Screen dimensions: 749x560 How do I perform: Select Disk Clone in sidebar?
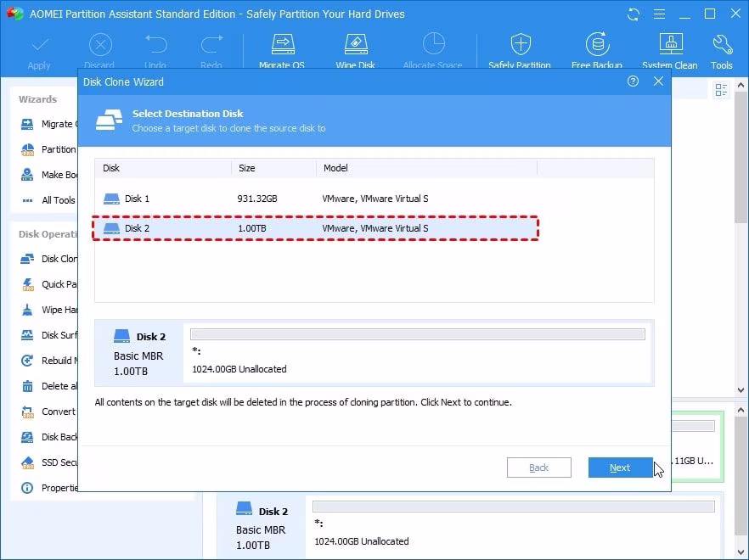[x=48, y=259]
